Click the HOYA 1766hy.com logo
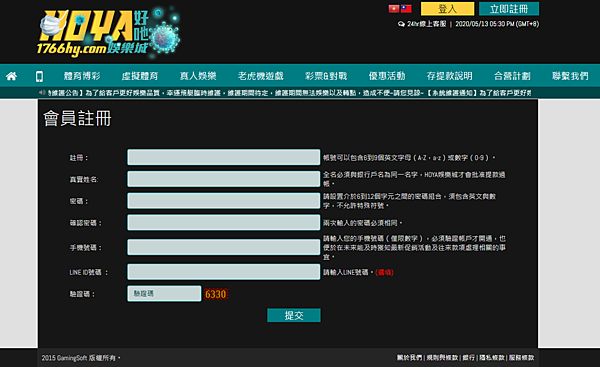The height and width of the screenshot is (367, 600). [x=109, y=32]
